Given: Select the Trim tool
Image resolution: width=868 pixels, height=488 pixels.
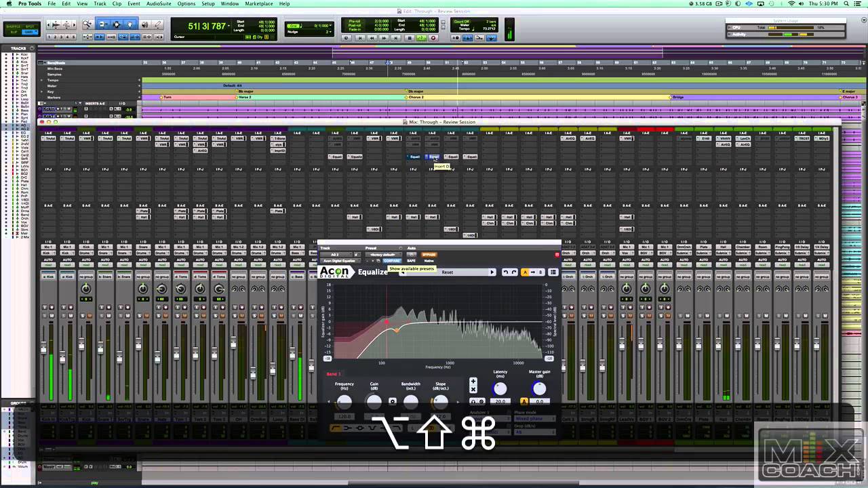Looking at the screenshot, I should (x=103, y=24).
